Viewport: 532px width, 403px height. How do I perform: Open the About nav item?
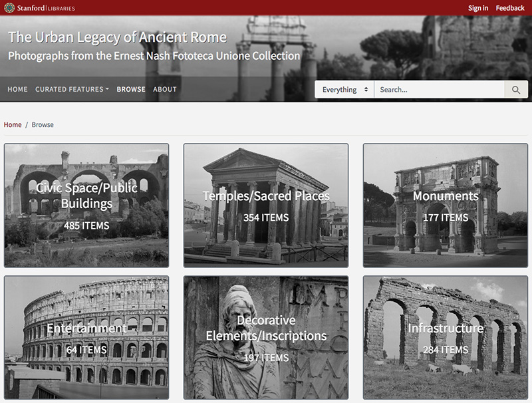coord(165,89)
